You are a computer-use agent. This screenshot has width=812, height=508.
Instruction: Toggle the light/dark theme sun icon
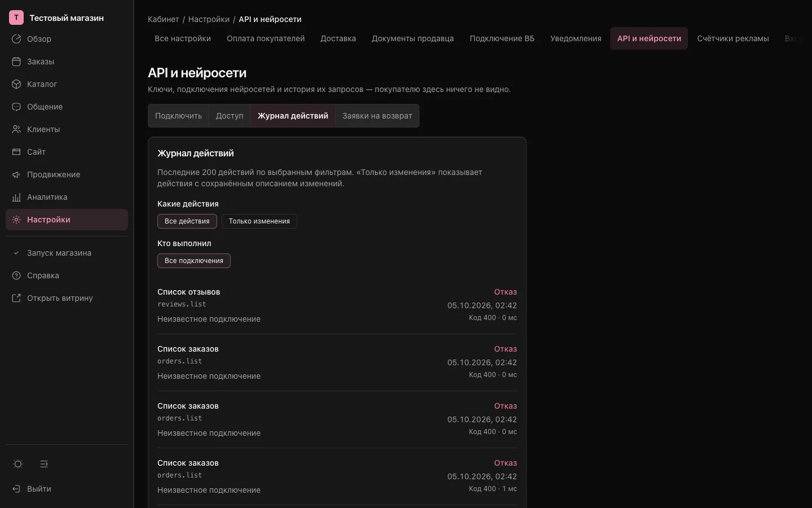[x=18, y=464]
